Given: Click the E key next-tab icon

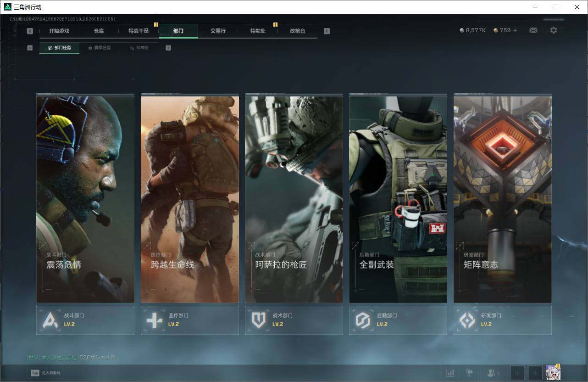Looking at the screenshot, I should pyautogui.click(x=327, y=31).
